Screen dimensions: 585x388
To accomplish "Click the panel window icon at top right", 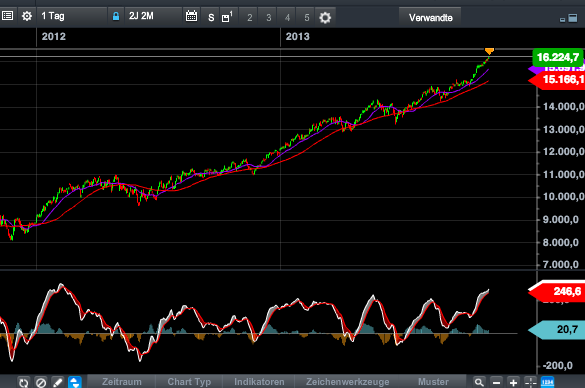I will (x=573, y=18).
